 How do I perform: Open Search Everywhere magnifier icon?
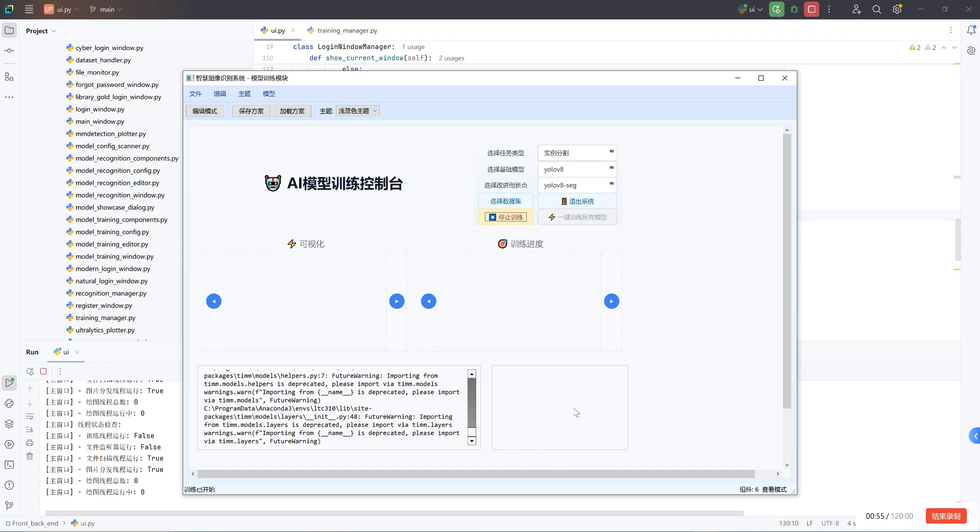(877, 9)
